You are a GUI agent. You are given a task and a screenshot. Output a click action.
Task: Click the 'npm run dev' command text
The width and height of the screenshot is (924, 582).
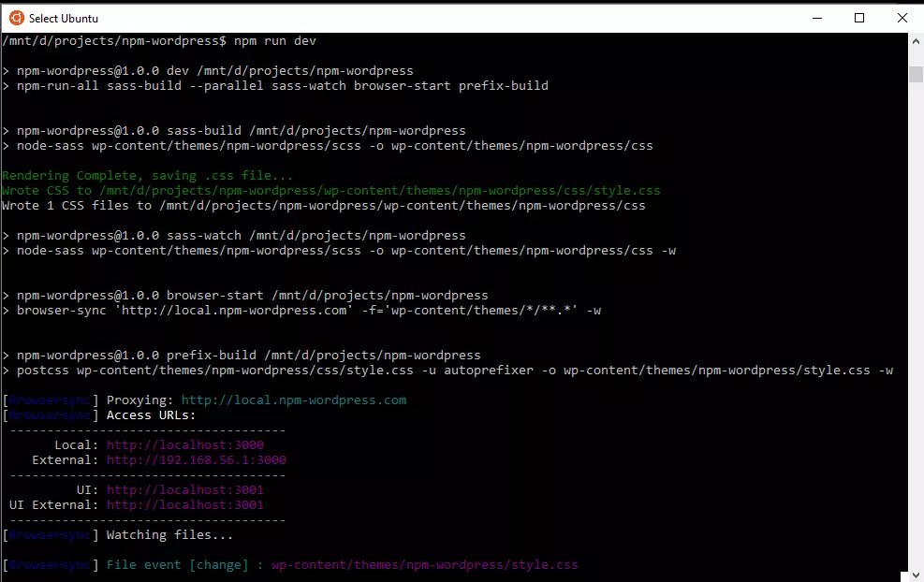[275, 40]
